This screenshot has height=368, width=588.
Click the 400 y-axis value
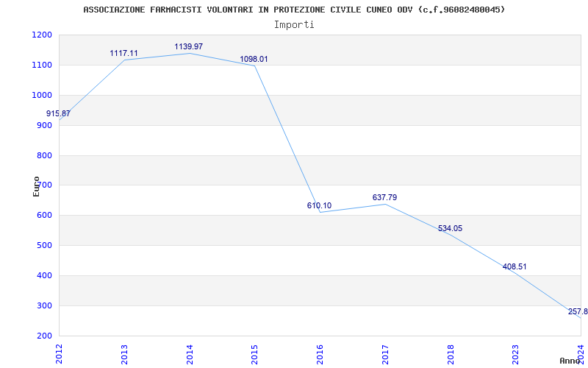point(44,275)
